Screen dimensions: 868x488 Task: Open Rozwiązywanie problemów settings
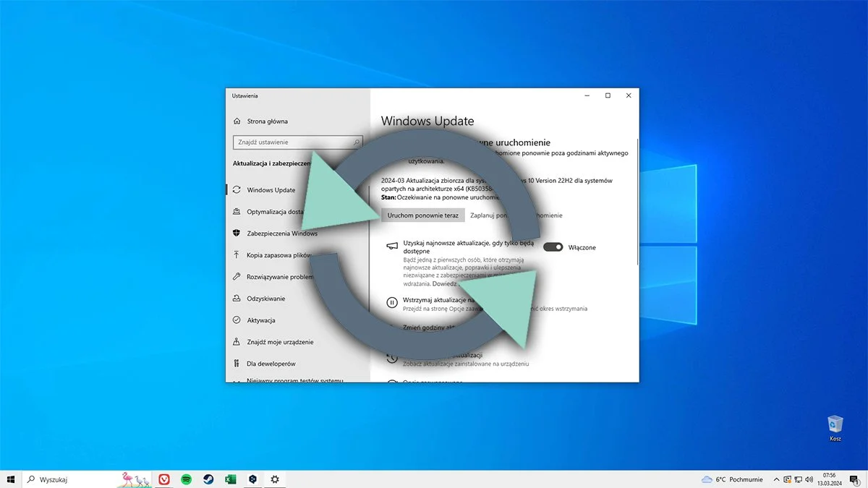(282, 276)
